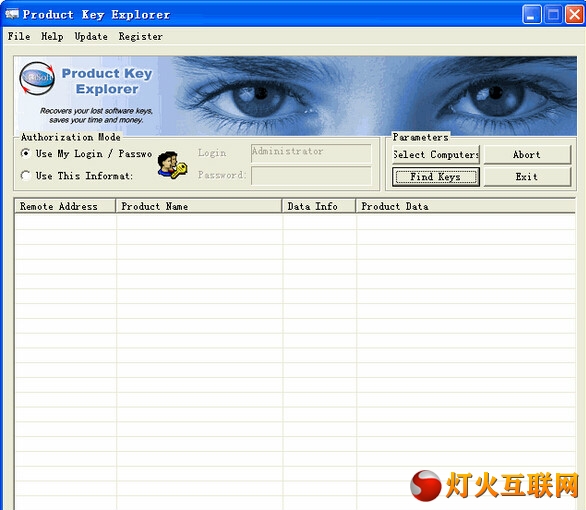Click the Abort button
Image resolution: width=586 pixels, height=510 pixels.
527,154
